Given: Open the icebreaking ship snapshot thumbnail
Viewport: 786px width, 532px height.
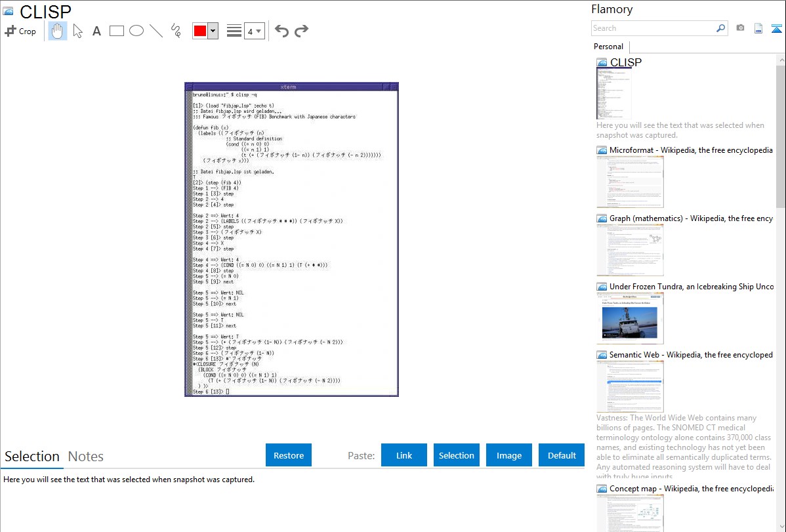Looking at the screenshot, I should 630,318.
